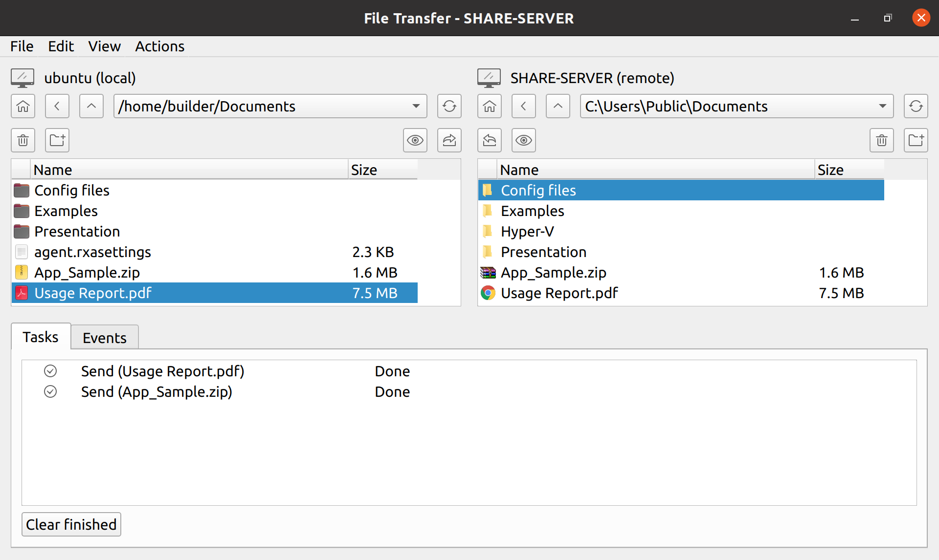Click the Clear finished button
939x560 pixels.
(71, 524)
